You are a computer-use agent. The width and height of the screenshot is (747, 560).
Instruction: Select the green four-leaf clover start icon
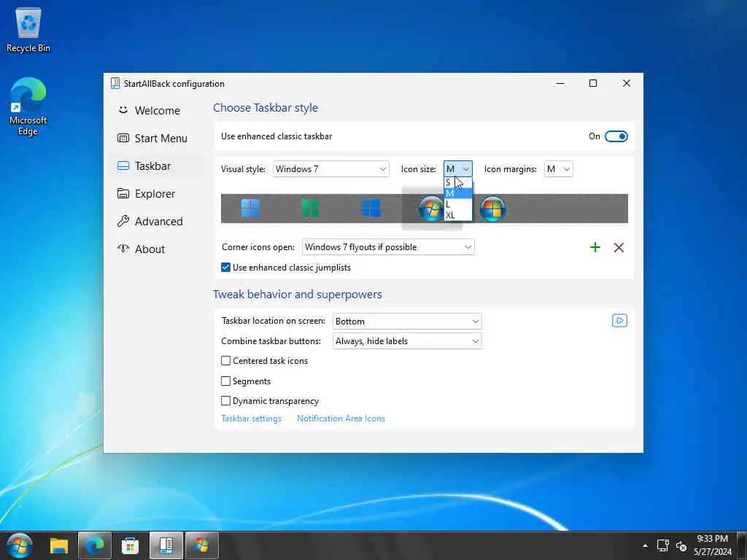[311, 208]
